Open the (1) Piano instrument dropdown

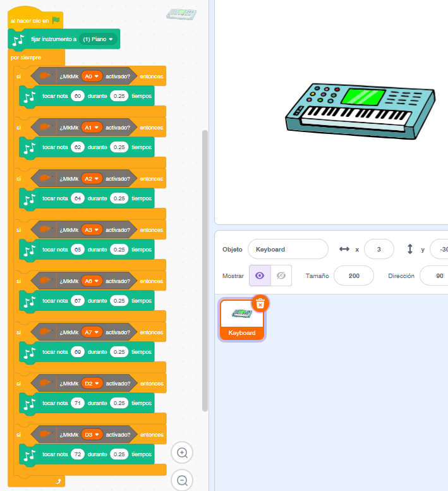click(98, 39)
